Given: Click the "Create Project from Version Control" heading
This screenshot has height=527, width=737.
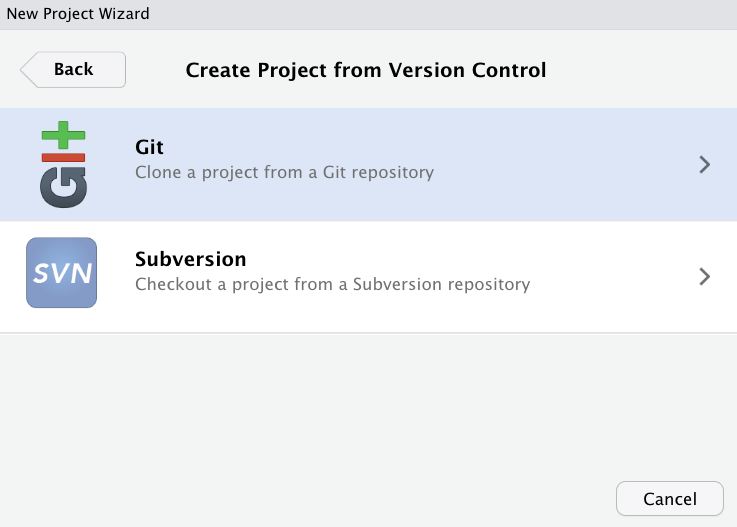Looking at the screenshot, I should [x=366, y=70].
